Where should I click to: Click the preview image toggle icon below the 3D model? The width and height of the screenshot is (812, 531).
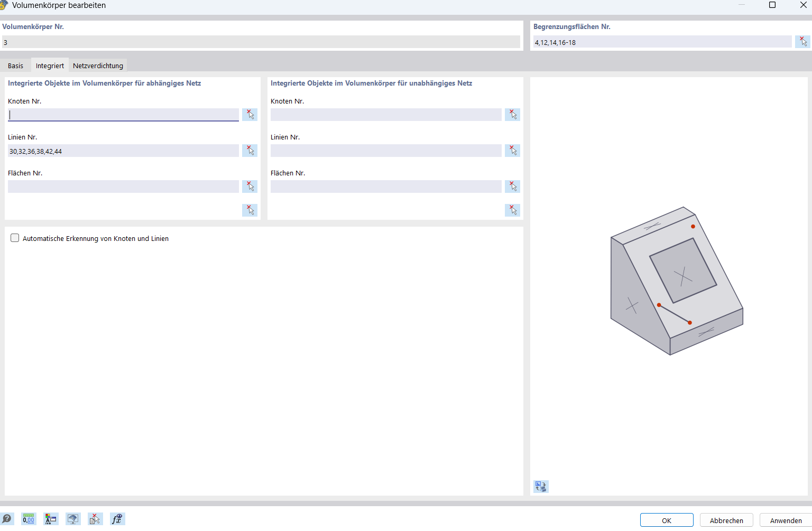(x=541, y=486)
